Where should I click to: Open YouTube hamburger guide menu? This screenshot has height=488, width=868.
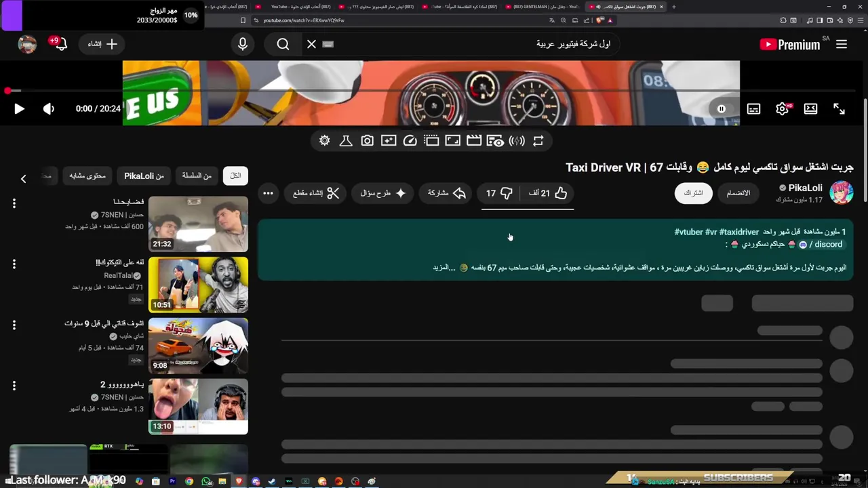[842, 44]
